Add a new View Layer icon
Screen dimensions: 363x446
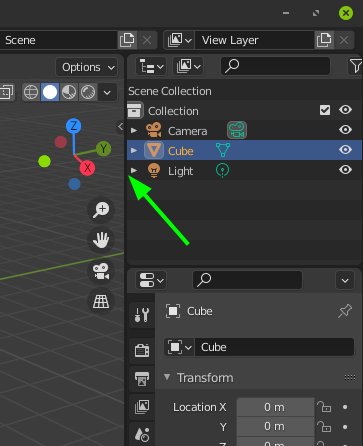pos(324,40)
